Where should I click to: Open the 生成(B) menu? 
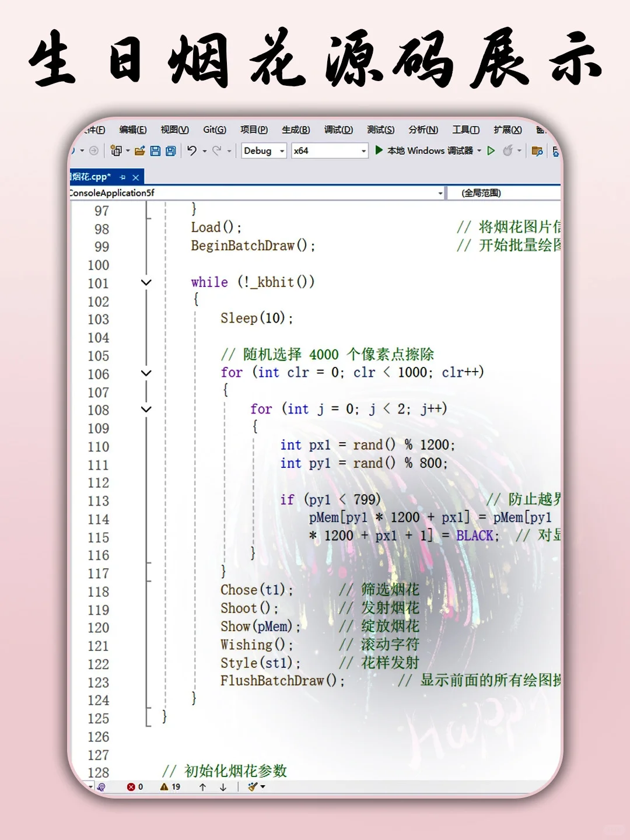coord(296,129)
